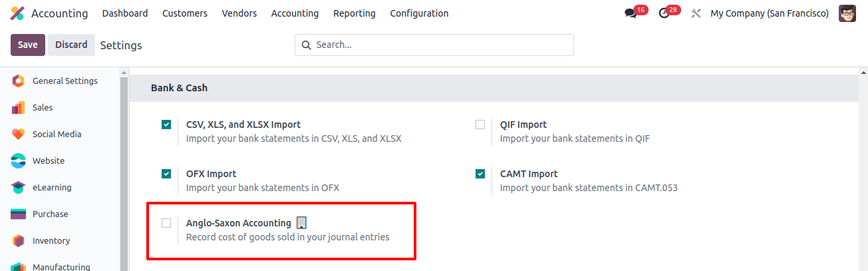The image size is (868, 271).
Task: Open the user avatar menu
Action: click(847, 13)
